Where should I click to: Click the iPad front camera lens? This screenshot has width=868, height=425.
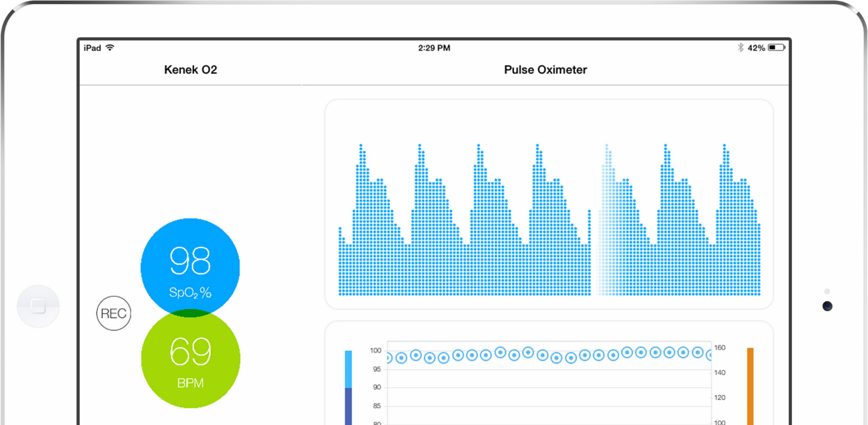pos(827,306)
